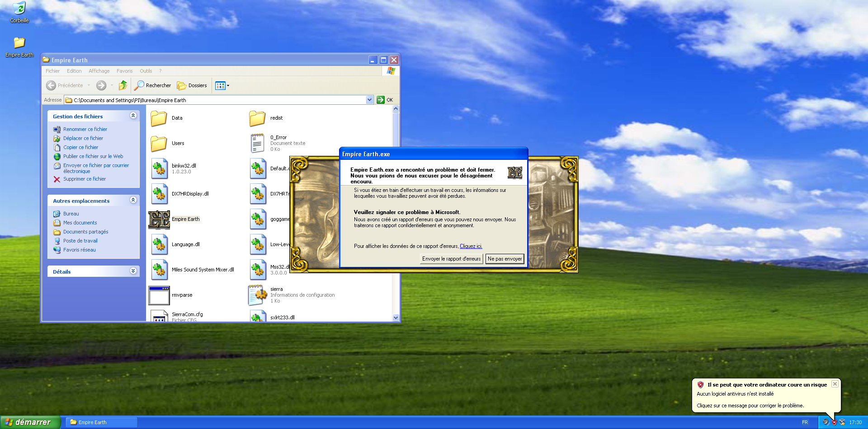Open the Cliquez ici error report link
The image size is (868, 429).
(471, 246)
